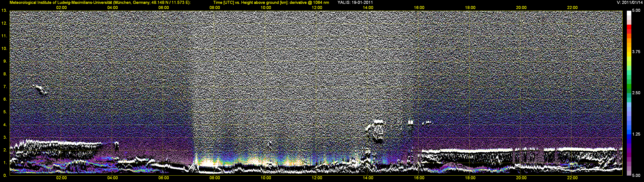Click the 22:00 label on the top time axis
Image resolution: width=644 pixels, height=182 pixels.
(572, 8)
